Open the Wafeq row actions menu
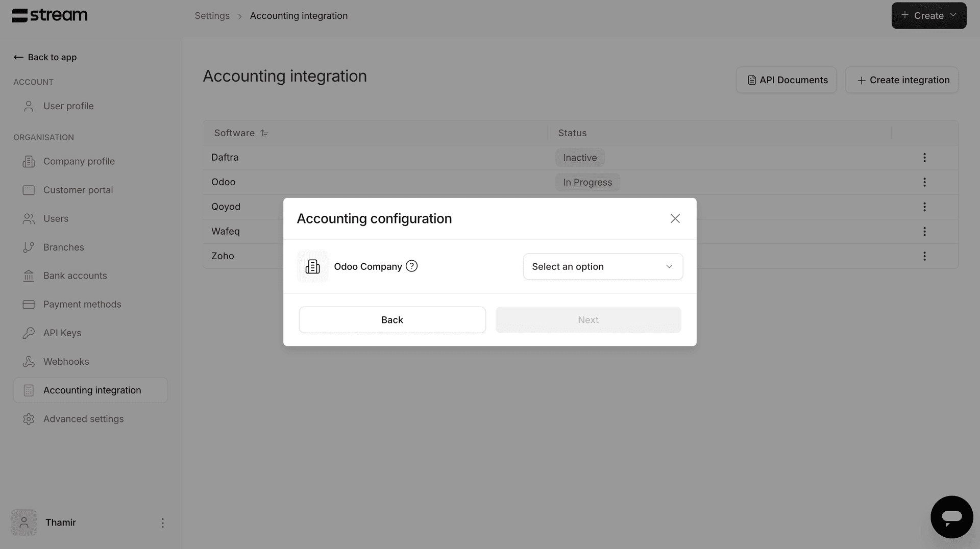 [924, 232]
